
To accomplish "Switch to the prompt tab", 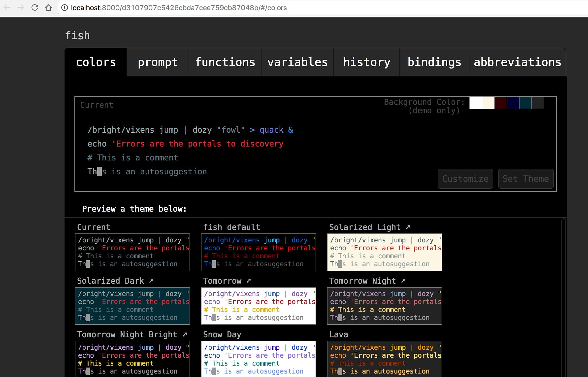I will click(158, 62).
